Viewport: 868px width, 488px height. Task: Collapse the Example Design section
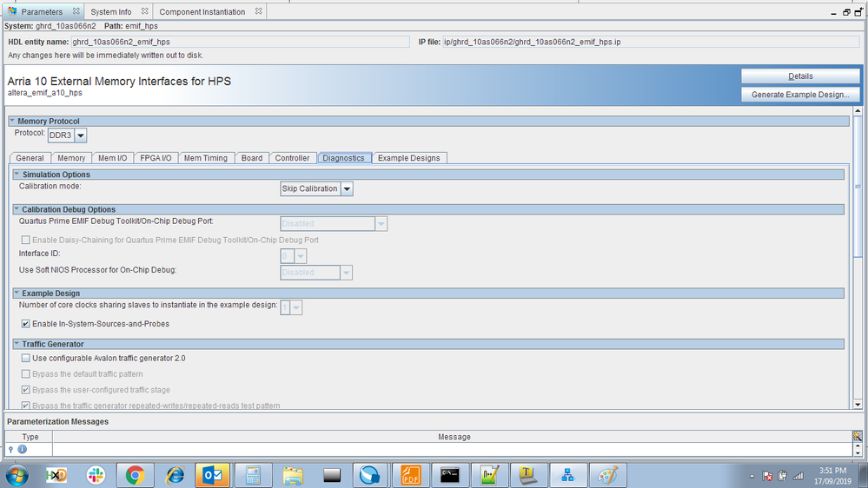(17, 293)
